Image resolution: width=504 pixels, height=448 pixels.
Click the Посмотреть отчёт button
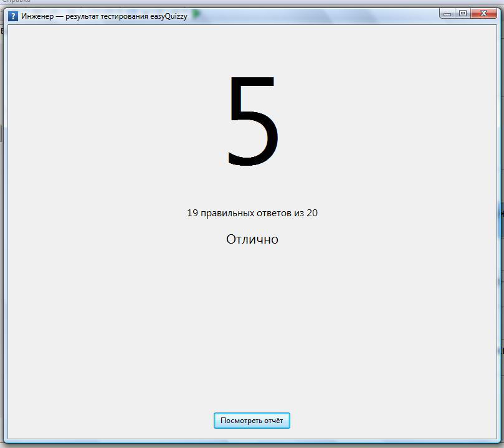tap(252, 421)
